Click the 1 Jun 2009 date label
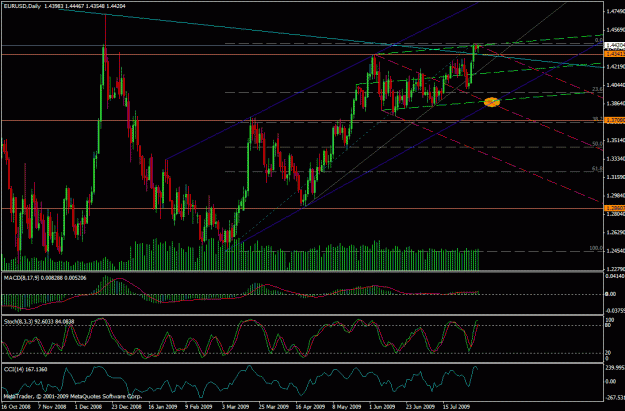The width and height of the screenshot is (625, 411). [383, 407]
